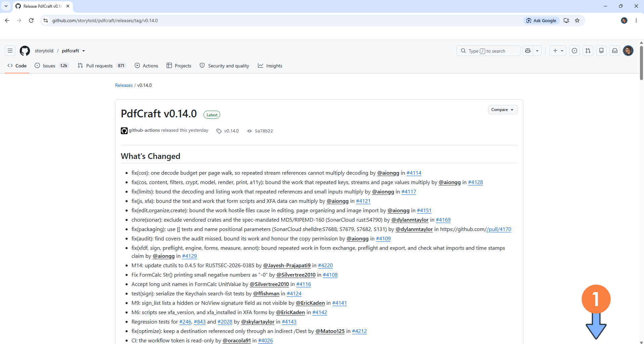Image resolution: width=644 pixels, height=344 pixels.
Task: Open repositories icon in header
Action: pyautogui.click(x=601, y=51)
